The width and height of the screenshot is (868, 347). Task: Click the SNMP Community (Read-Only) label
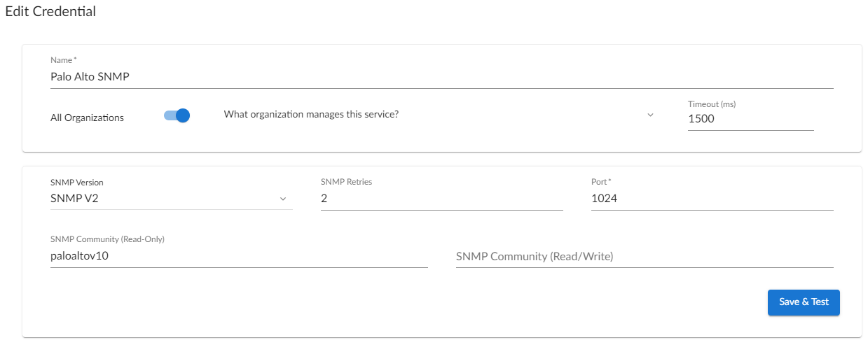[x=107, y=239]
